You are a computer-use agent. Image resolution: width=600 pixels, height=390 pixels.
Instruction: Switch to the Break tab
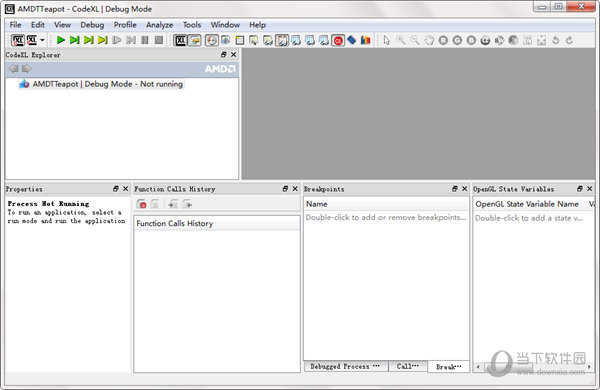(448, 367)
